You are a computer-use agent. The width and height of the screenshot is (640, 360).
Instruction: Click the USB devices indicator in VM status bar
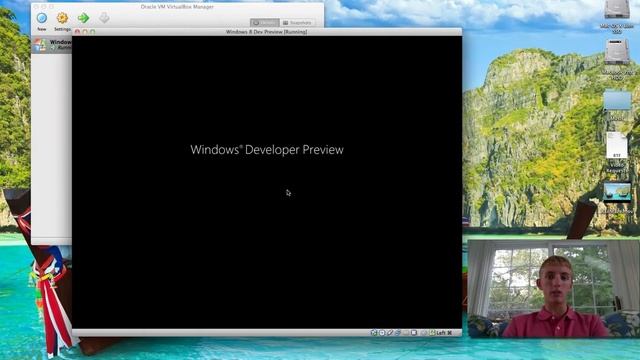[390, 333]
